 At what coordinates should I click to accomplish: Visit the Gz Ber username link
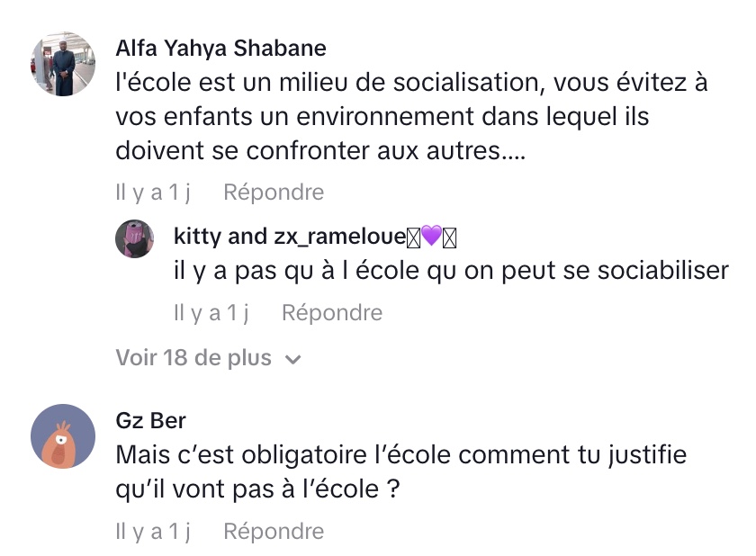[x=150, y=421]
